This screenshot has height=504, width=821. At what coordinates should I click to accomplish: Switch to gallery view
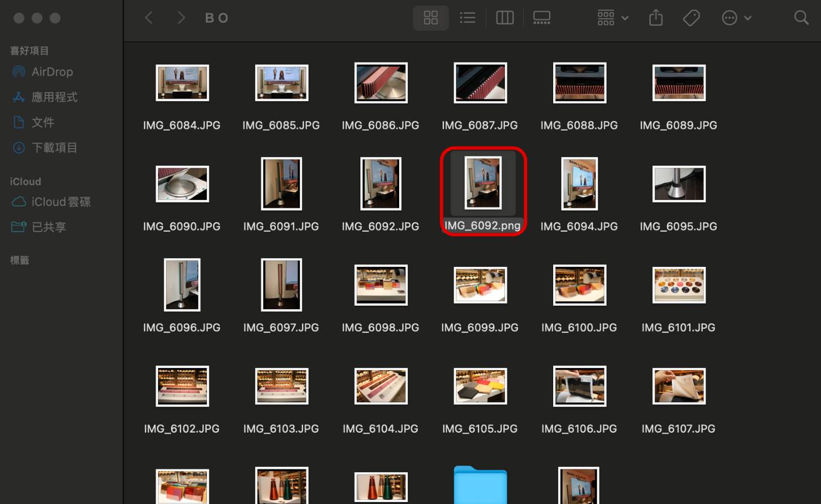coord(542,18)
